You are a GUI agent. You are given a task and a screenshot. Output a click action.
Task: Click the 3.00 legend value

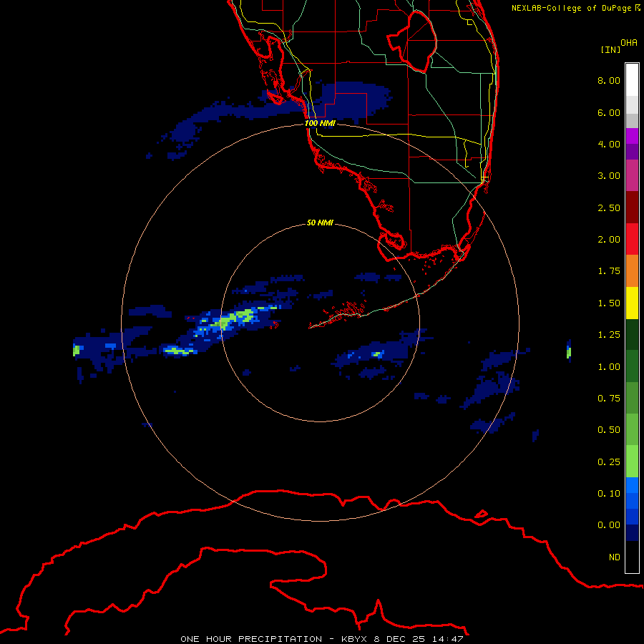click(609, 176)
